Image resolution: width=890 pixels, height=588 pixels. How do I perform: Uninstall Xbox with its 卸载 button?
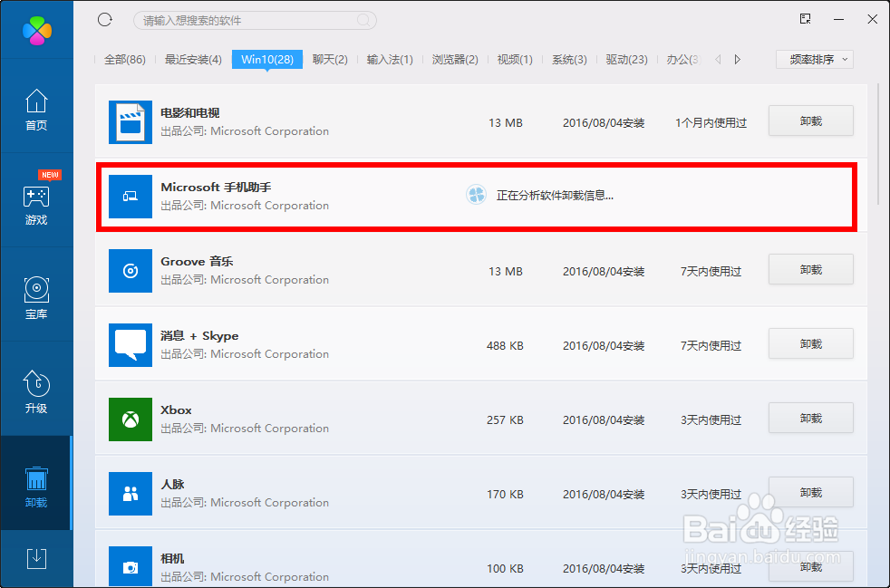coord(811,419)
